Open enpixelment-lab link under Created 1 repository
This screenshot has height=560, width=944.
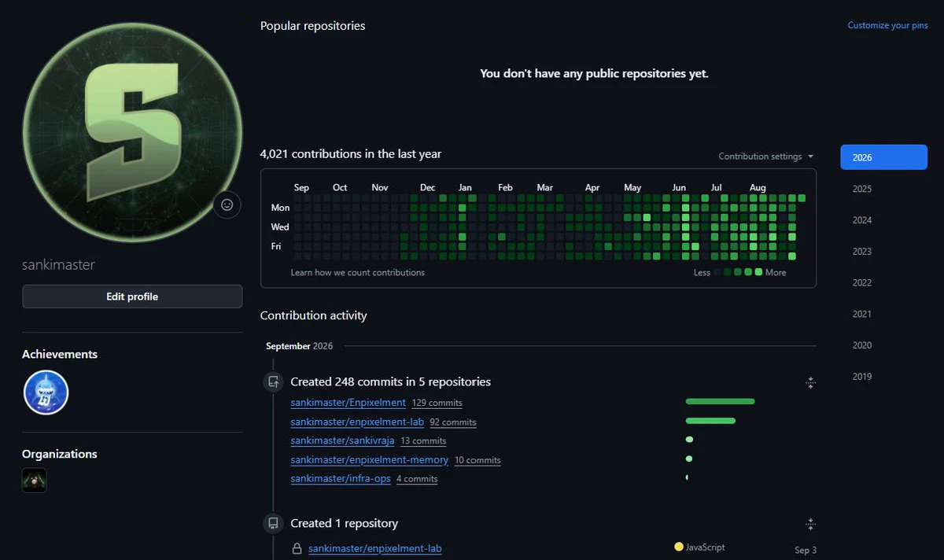click(374, 549)
